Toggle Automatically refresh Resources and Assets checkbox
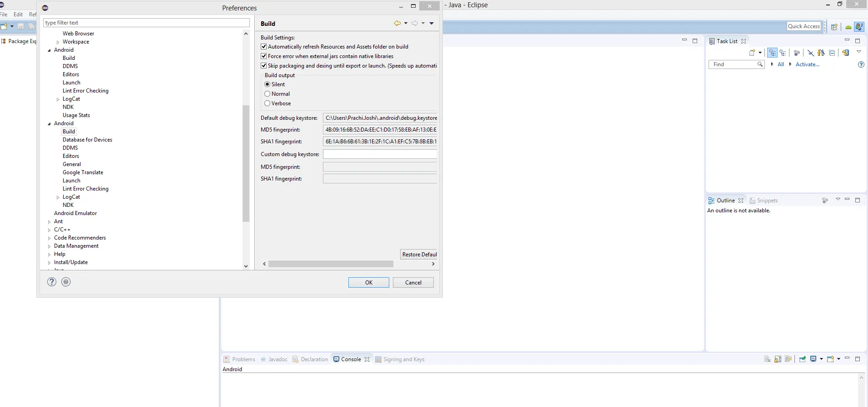Image resolution: width=868 pixels, height=407 pixels. pyautogui.click(x=263, y=47)
